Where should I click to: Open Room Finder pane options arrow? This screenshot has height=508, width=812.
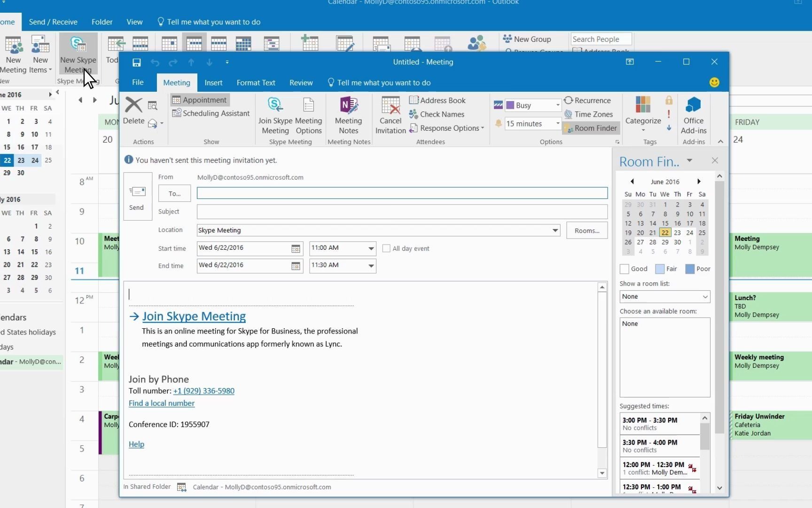pyautogui.click(x=689, y=160)
